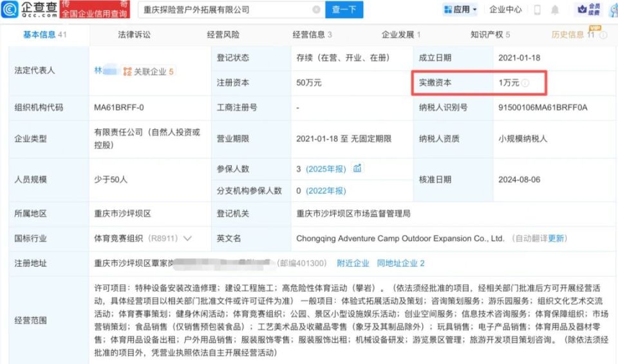Open the 2022年报 link
The height and width of the screenshot is (364, 618).
tap(326, 190)
